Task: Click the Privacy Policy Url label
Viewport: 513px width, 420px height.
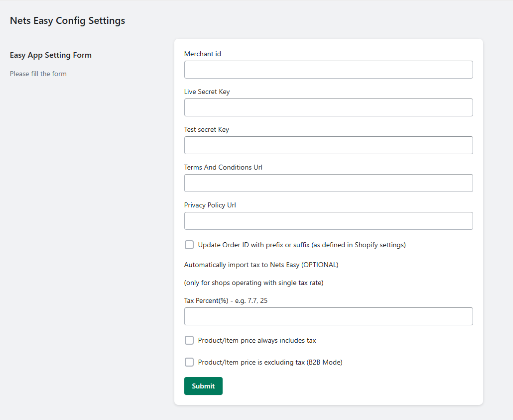Action: 210,205
